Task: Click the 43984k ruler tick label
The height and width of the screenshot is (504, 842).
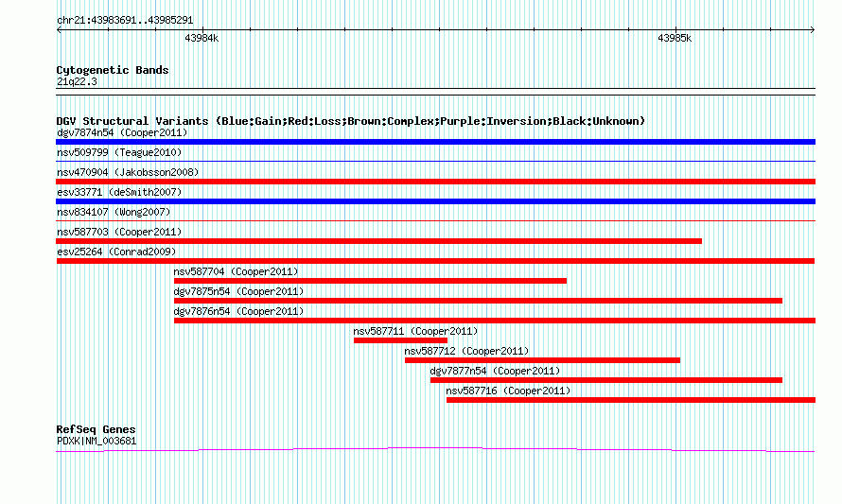Action: pos(202,38)
